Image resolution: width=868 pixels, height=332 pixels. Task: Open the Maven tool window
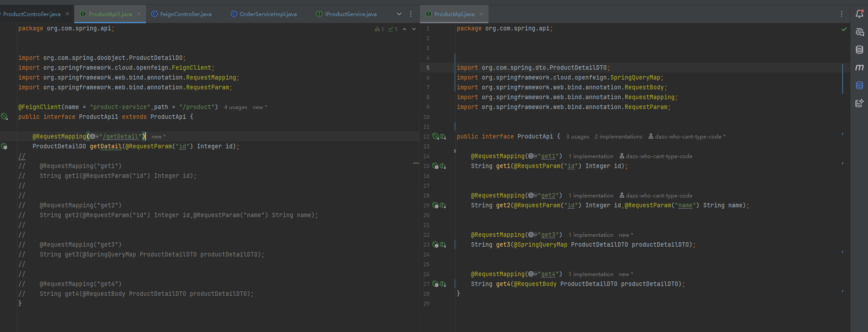[x=859, y=67]
